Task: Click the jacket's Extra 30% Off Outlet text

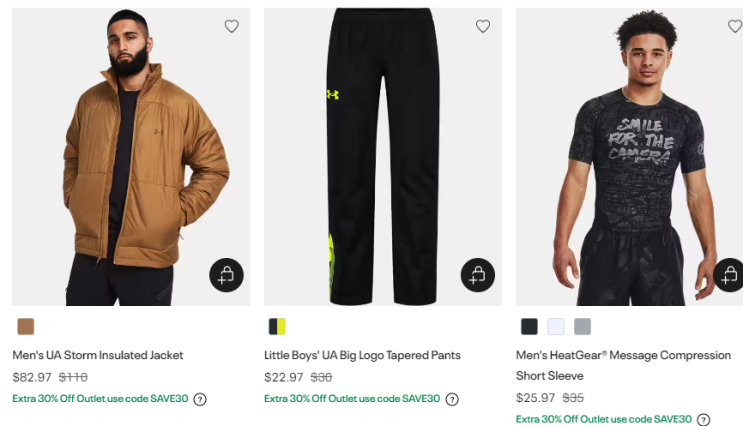Action: [100, 399]
